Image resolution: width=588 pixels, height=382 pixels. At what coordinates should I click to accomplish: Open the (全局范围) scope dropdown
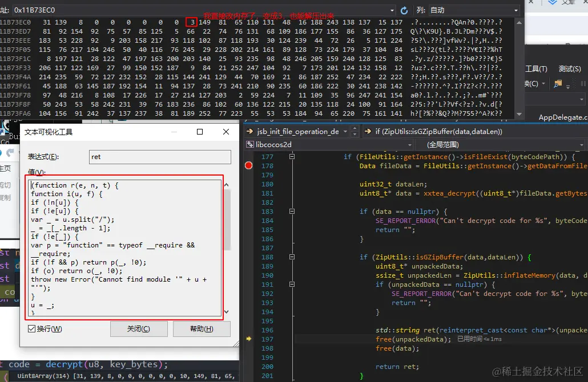[581, 145]
